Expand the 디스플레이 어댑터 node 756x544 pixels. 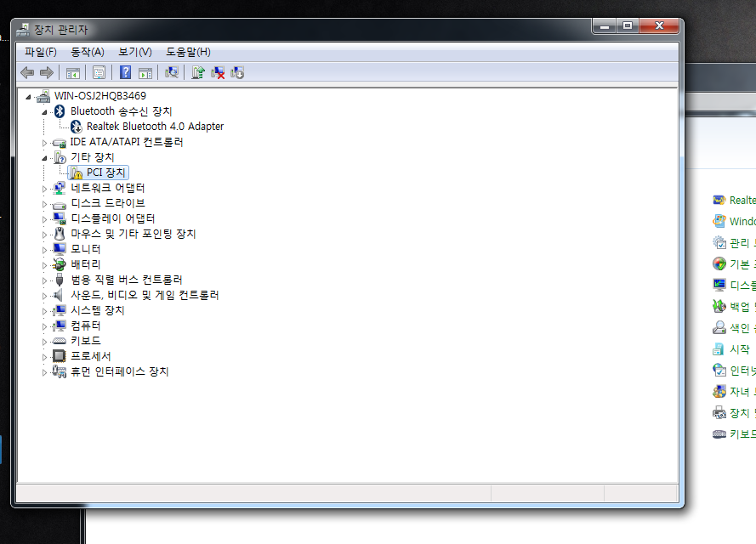coord(44,219)
